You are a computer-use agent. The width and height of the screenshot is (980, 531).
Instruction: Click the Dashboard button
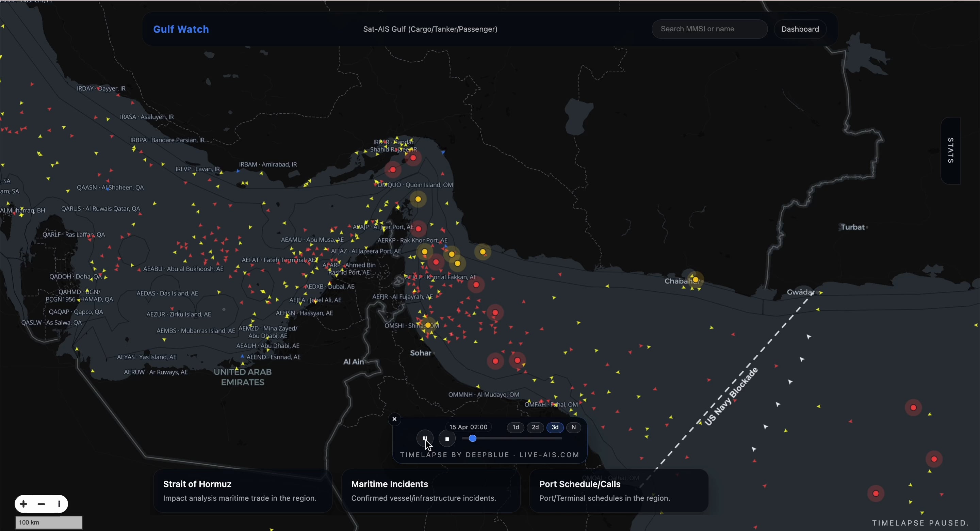[x=800, y=29]
